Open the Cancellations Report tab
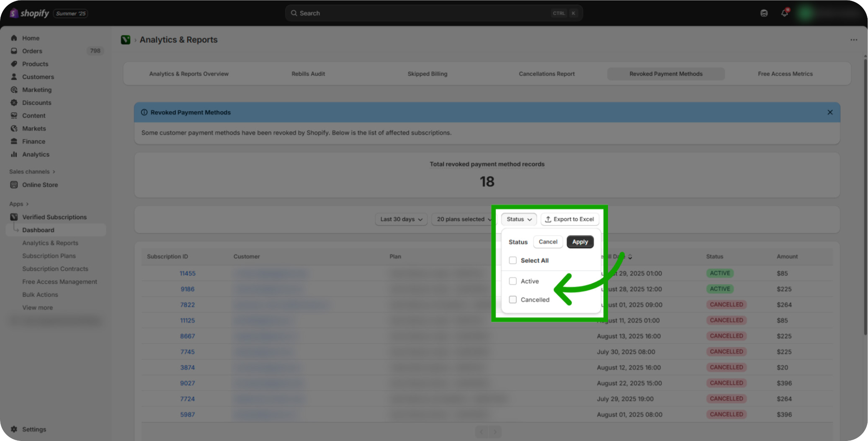This screenshot has height=441, width=868. point(547,74)
